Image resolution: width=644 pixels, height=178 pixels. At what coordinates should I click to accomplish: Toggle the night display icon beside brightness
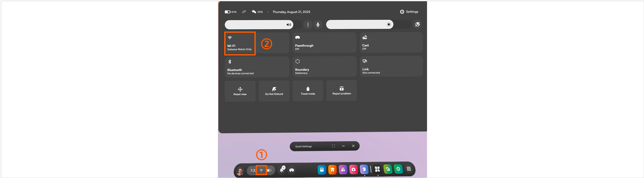click(x=418, y=25)
